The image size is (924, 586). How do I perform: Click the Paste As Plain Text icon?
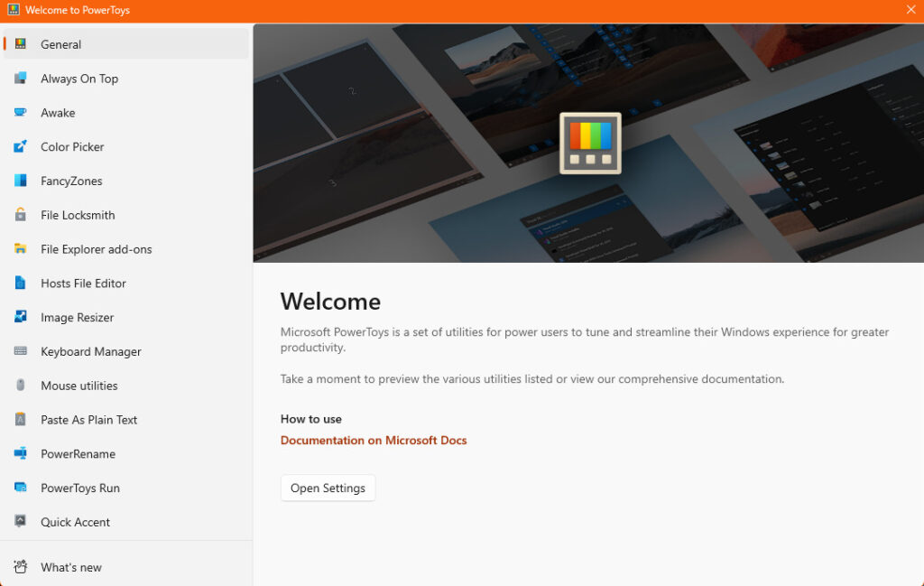pyautogui.click(x=21, y=419)
